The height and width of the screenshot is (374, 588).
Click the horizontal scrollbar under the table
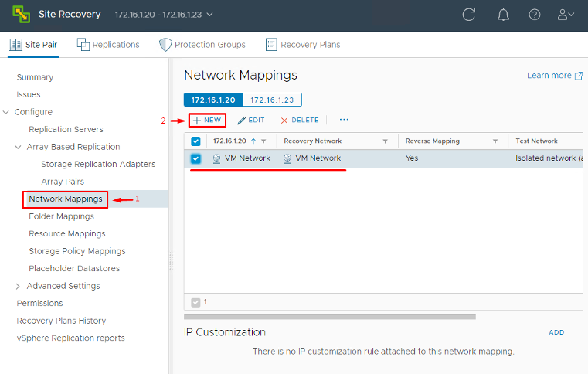[x=330, y=318]
